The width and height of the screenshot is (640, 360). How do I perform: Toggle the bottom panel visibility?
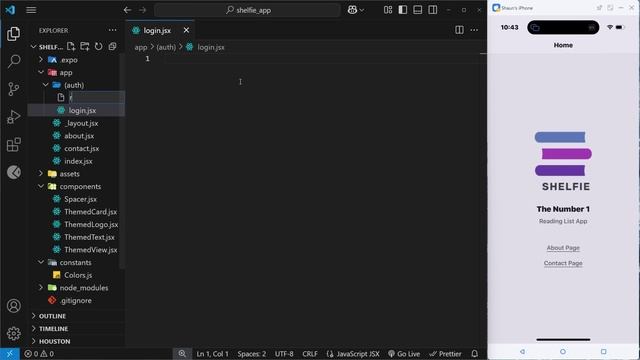pos(418,10)
